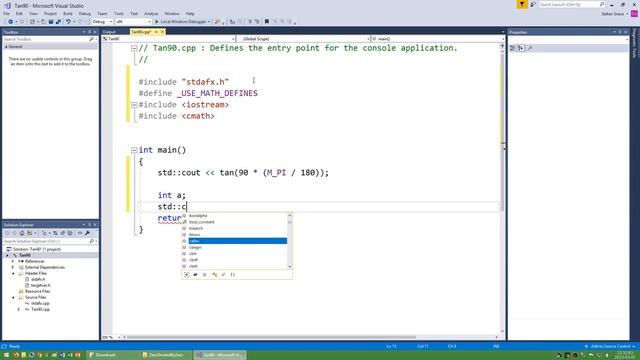The width and height of the screenshot is (640, 360).
Task: Collapse the Header Files folder
Action: point(13,273)
